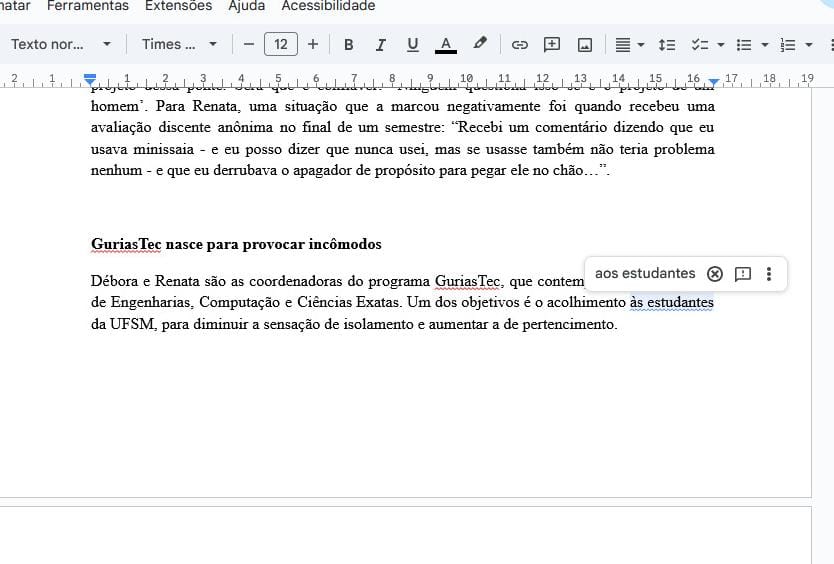The width and height of the screenshot is (834, 564).
Task: Open the Extensões menu
Action: (x=178, y=6)
